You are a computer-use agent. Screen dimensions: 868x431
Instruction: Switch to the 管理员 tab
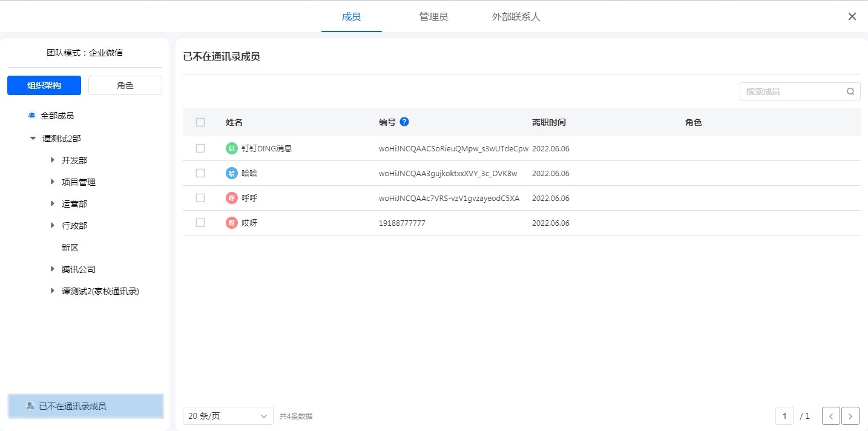433,17
